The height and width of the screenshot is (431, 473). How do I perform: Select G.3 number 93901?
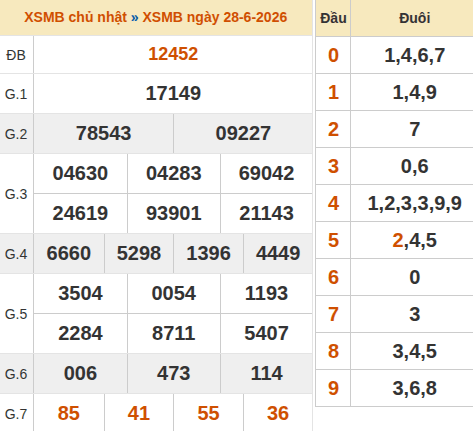click(x=174, y=213)
